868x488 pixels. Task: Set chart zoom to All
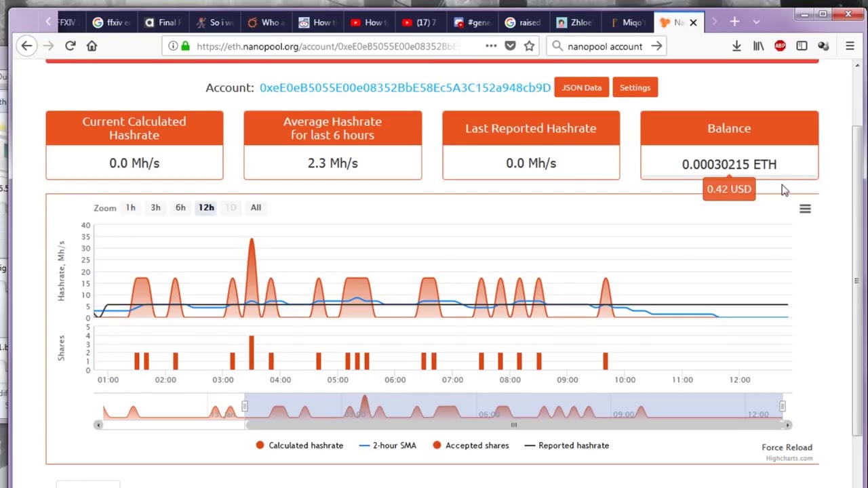[256, 207]
